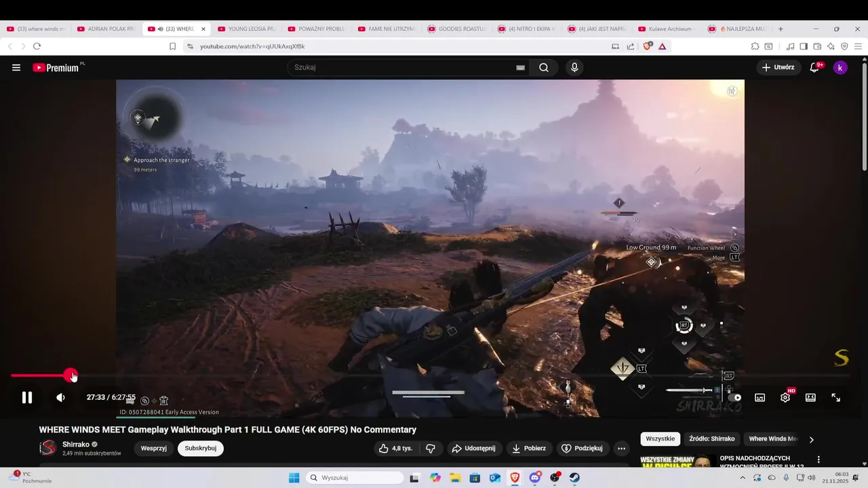The width and height of the screenshot is (868, 488).
Task: Pause the video with the pause button
Action: point(27,398)
